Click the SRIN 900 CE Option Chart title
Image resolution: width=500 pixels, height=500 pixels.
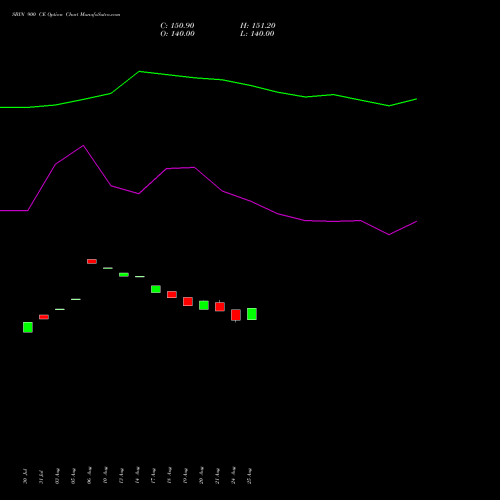pos(66,15)
